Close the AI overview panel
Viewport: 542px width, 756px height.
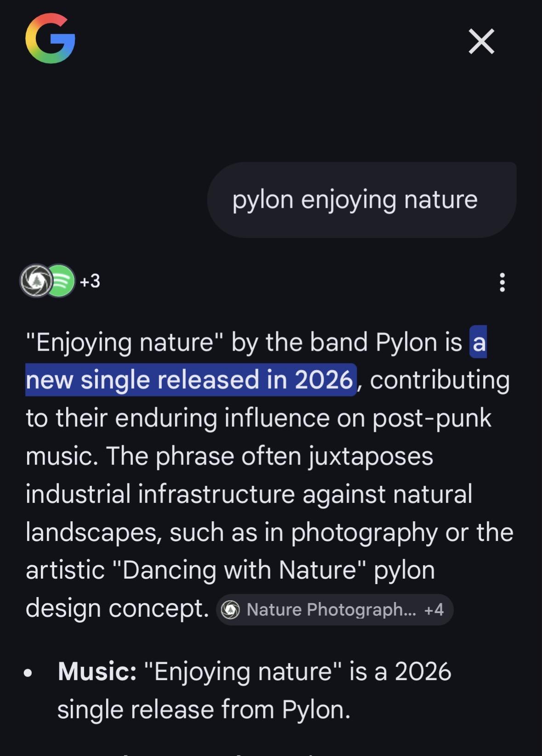point(481,41)
